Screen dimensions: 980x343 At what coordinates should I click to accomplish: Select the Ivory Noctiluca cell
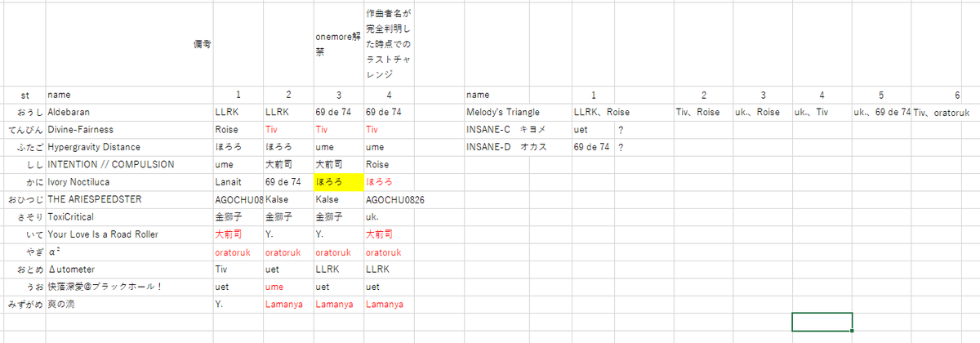point(129,182)
